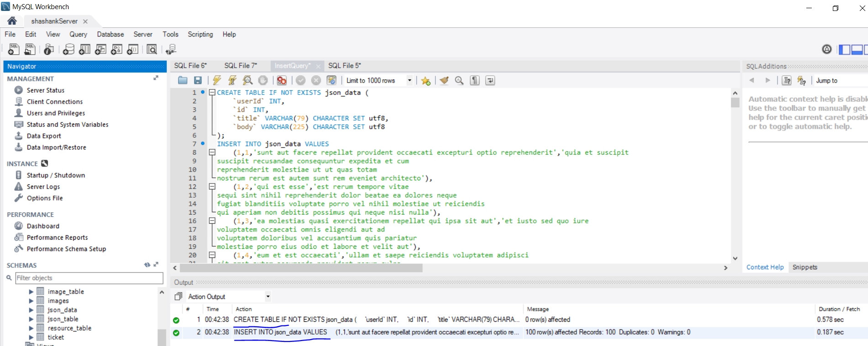The height and width of the screenshot is (346, 868).
Task: Open a SQL script file icon
Action: pos(30,49)
